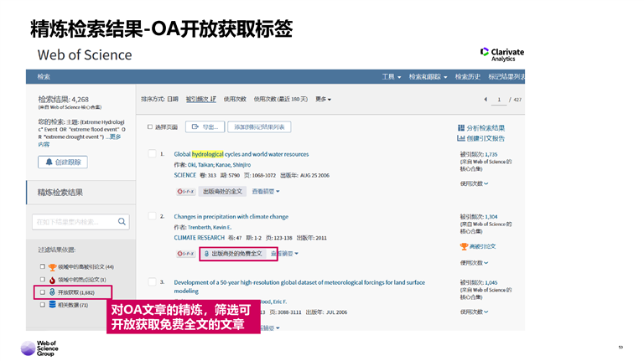Image resolution: width=644 pixels, height=361 pixels.
Task: Click the database icon beside 相关数据
Action: click(52, 304)
